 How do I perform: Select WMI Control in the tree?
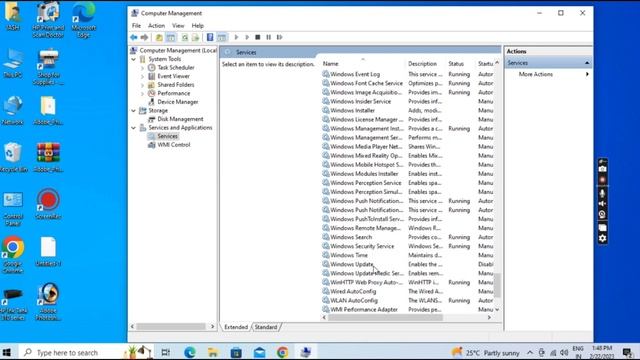tap(173, 145)
